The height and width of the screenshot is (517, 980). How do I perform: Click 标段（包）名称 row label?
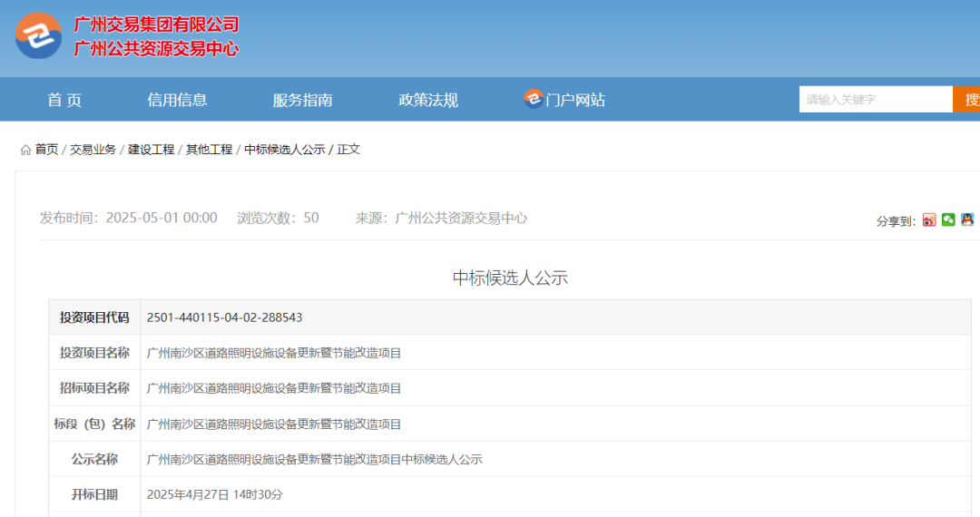94,424
